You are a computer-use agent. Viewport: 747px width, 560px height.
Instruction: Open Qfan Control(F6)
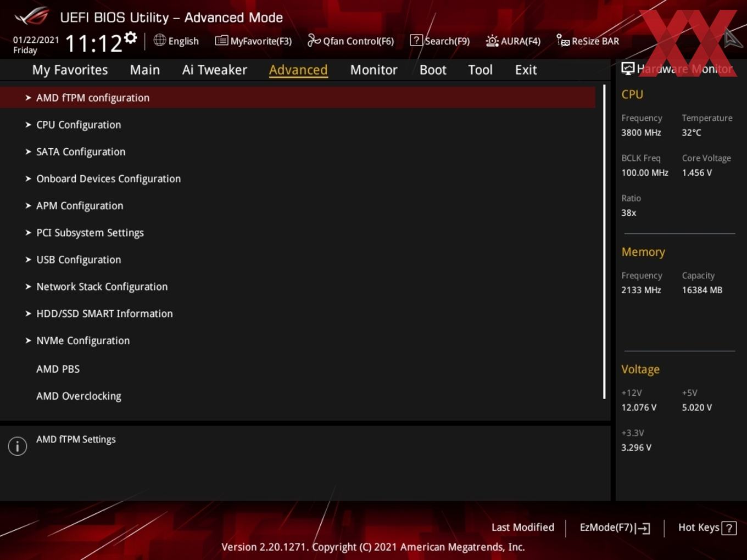(350, 41)
